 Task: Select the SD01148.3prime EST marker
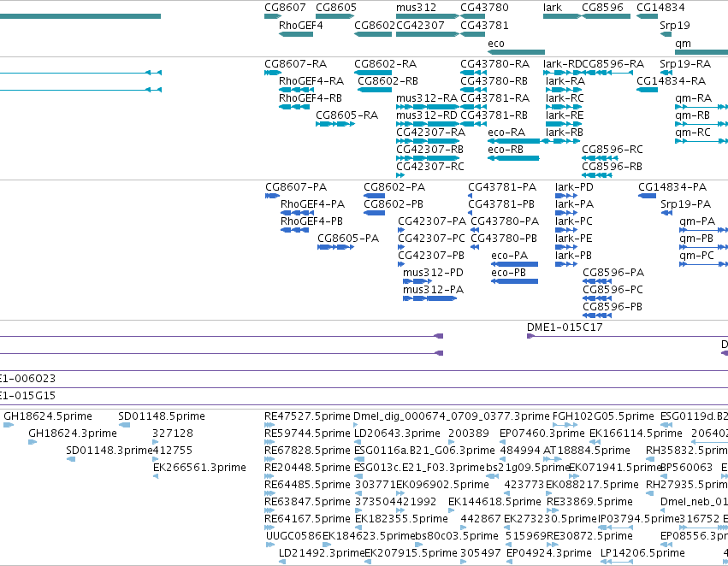tap(70, 459)
